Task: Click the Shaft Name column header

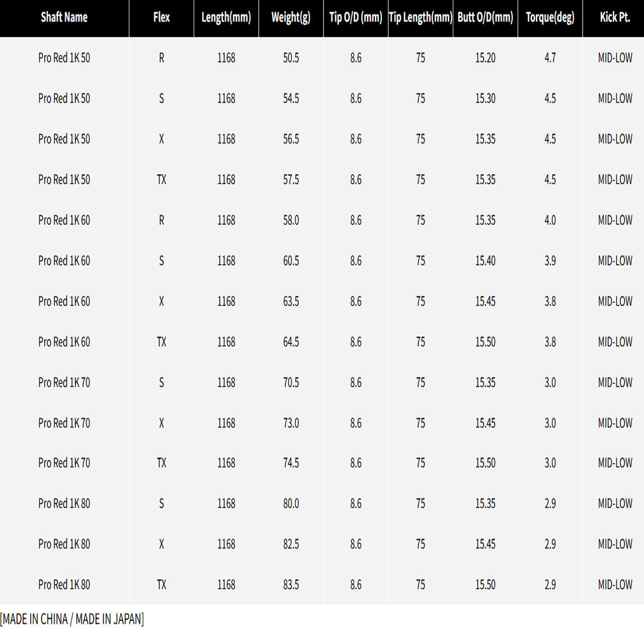Action: pyautogui.click(x=64, y=17)
